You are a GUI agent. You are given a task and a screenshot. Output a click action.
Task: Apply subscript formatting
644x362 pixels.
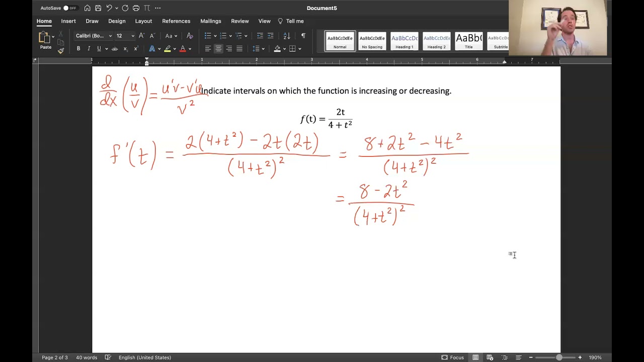(x=125, y=49)
